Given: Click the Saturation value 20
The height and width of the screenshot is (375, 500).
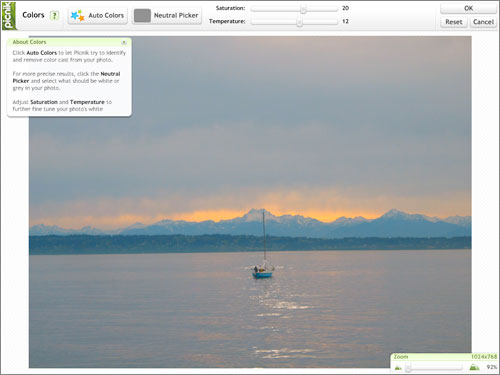Looking at the screenshot, I should click(345, 8).
